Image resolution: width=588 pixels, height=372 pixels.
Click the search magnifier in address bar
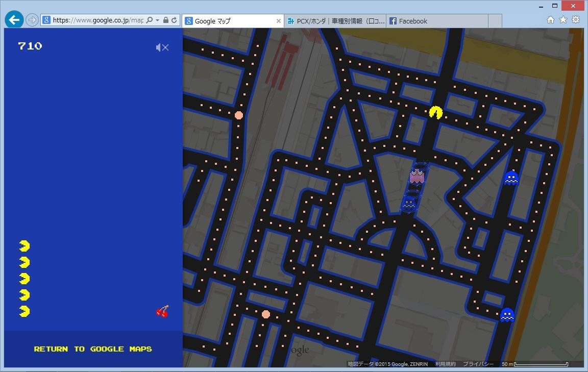click(x=150, y=20)
